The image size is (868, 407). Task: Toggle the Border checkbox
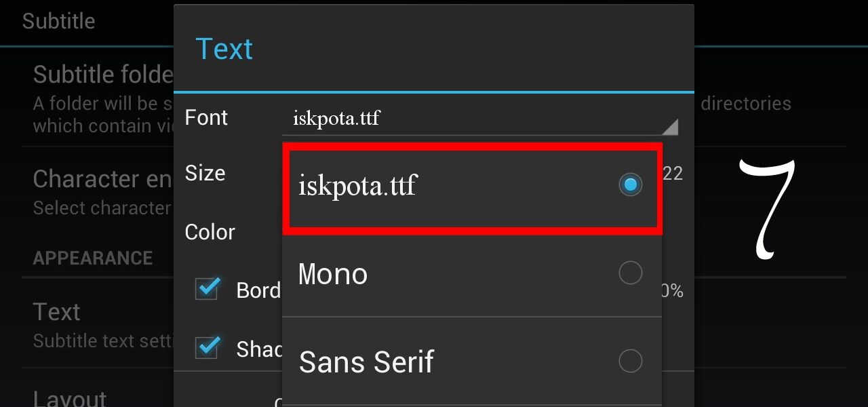click(x=207, y=289)
